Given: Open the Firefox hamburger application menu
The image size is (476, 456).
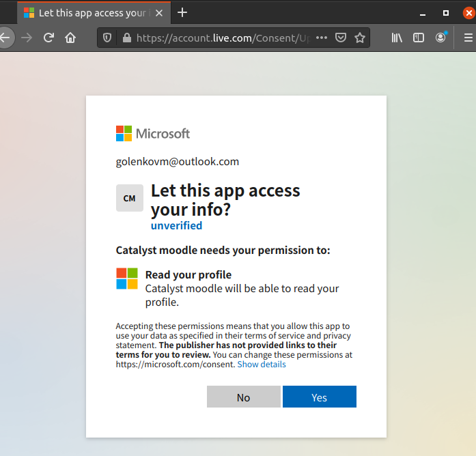Looking at the screenshot, I should 468,38.
